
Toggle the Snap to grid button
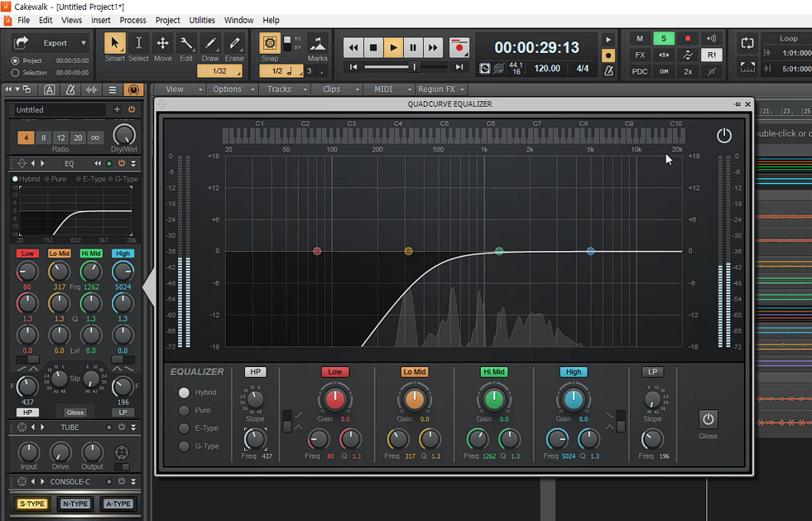[270, 43]
